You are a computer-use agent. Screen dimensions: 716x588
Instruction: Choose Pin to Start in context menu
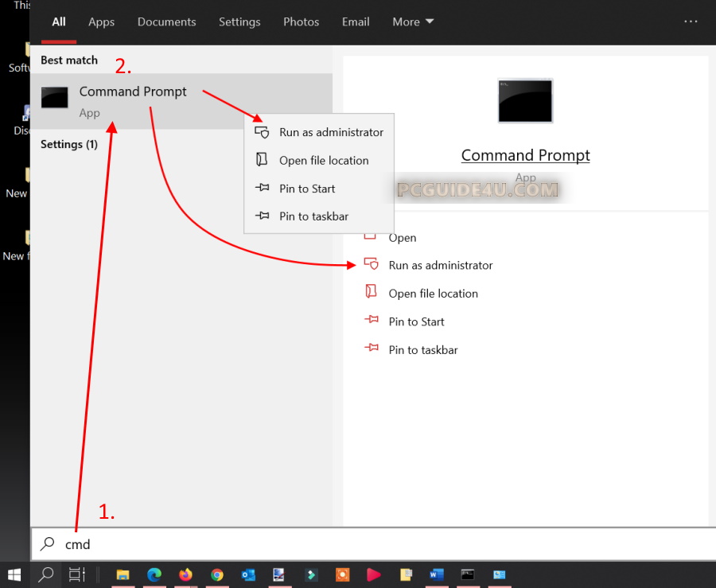tap(306, 189)
